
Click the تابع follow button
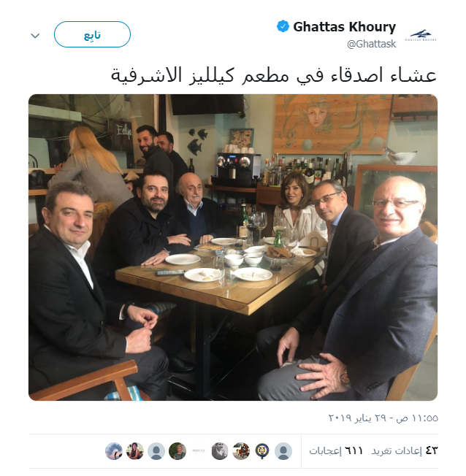click(x=92, y=34)
